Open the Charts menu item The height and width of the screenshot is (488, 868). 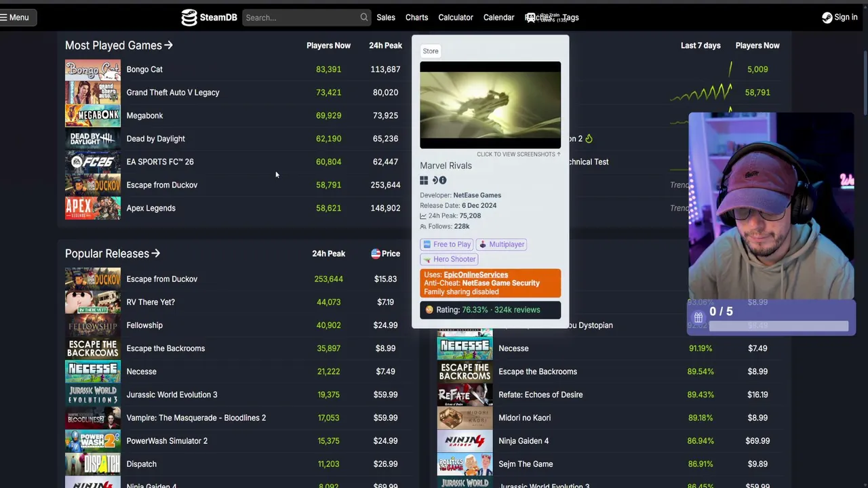tap(416, 18)
